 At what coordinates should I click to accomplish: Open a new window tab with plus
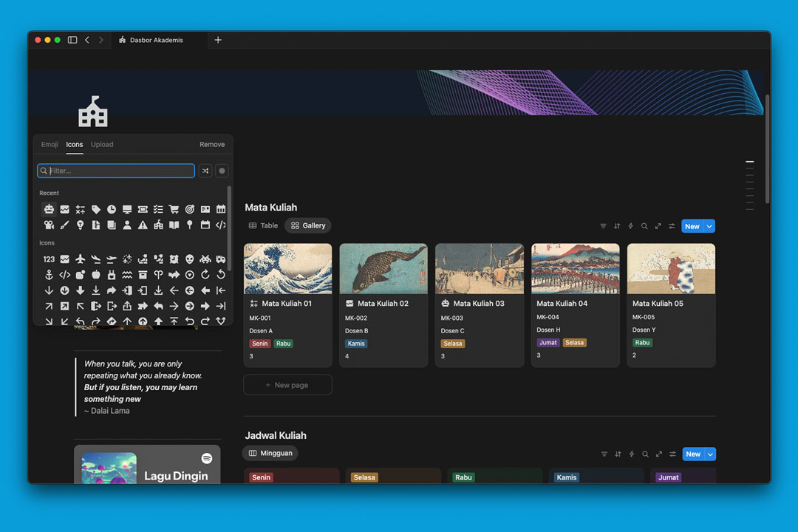point(218,40)
